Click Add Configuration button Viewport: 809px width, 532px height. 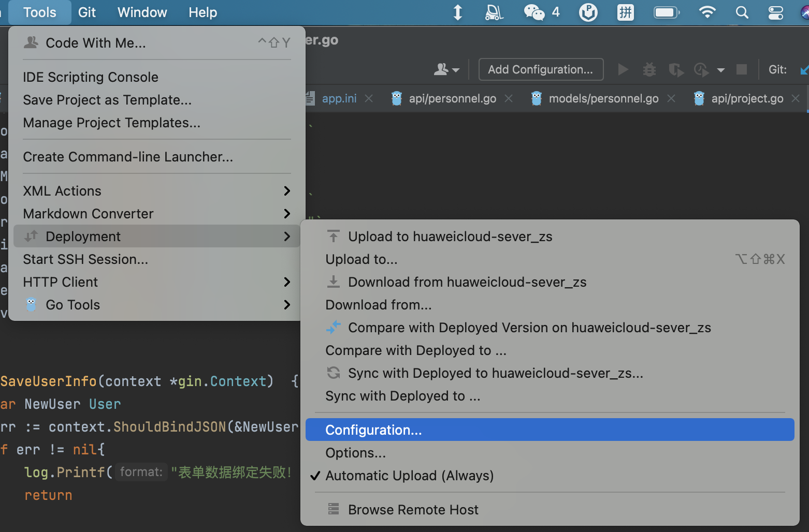pyautogui.click(x=541, y=69)
